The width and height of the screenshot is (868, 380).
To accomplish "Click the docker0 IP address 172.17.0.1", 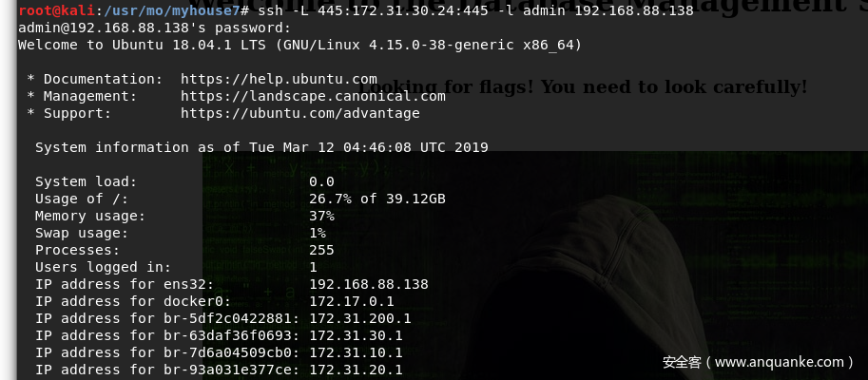I will click(x=352, y=301).
